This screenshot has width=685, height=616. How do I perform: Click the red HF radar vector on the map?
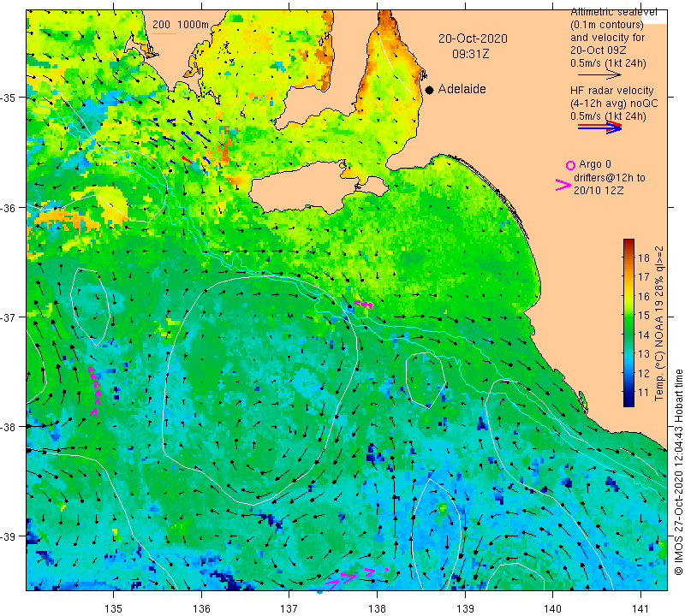tap(188, 159)
